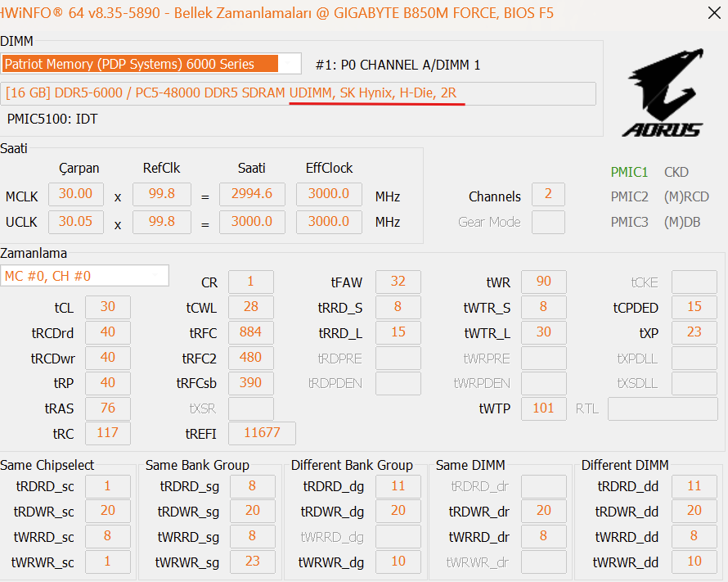Select the UCLK RefClk value 99.8
Viewport: 728px width, 582px height.
tap(162, 222)
